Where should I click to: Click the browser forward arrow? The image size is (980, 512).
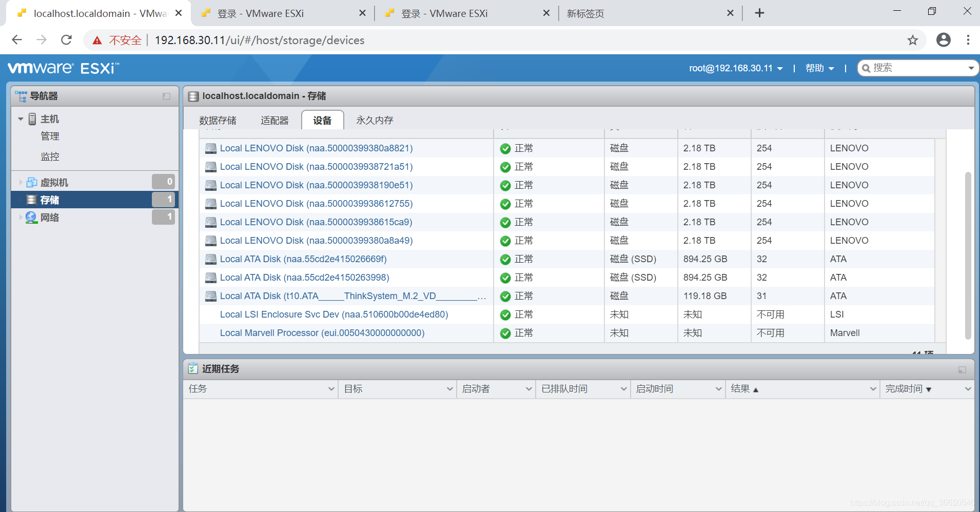[x=42, y=40]
